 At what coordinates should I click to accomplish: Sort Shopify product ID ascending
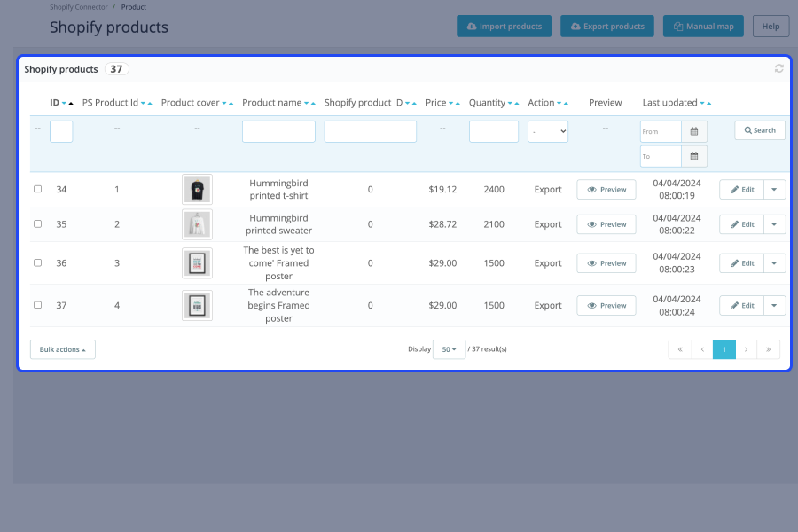(x=414, y=104)
